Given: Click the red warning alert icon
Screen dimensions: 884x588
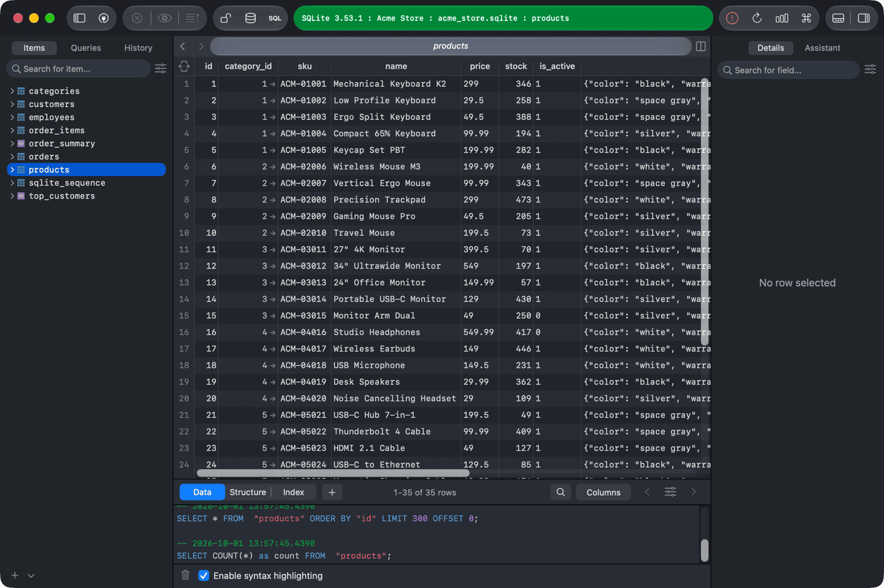Looking at the screenshot, I should click(x=732, y=18).
